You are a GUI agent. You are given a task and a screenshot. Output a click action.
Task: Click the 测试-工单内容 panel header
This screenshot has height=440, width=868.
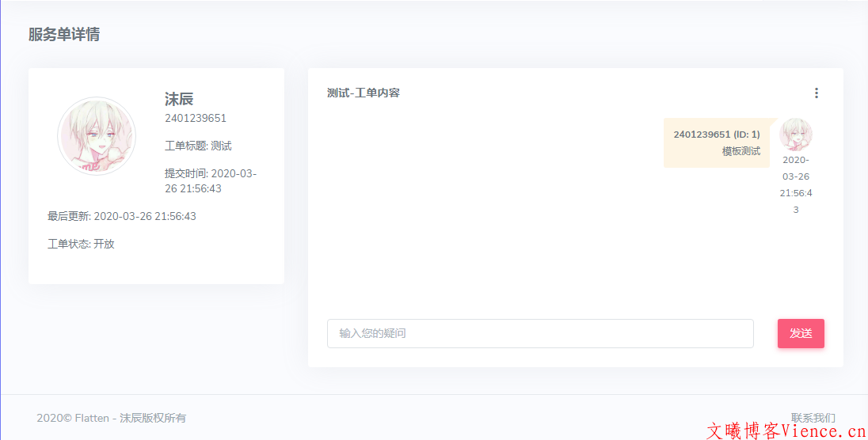click(x=364, y=93)
